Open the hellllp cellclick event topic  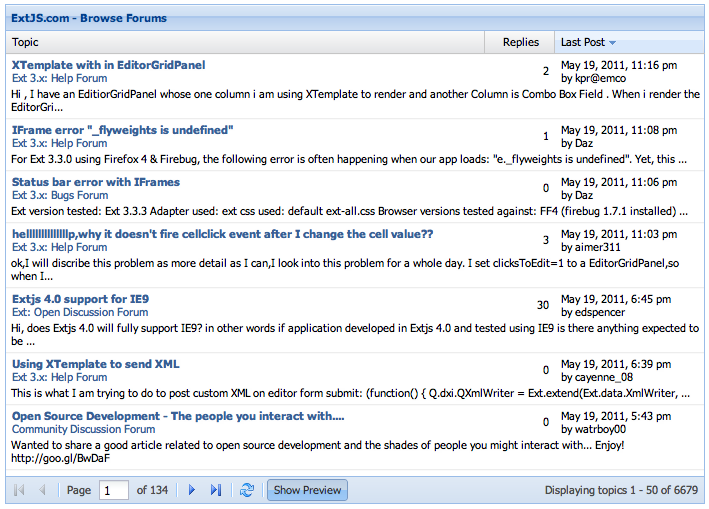[222, 234]
